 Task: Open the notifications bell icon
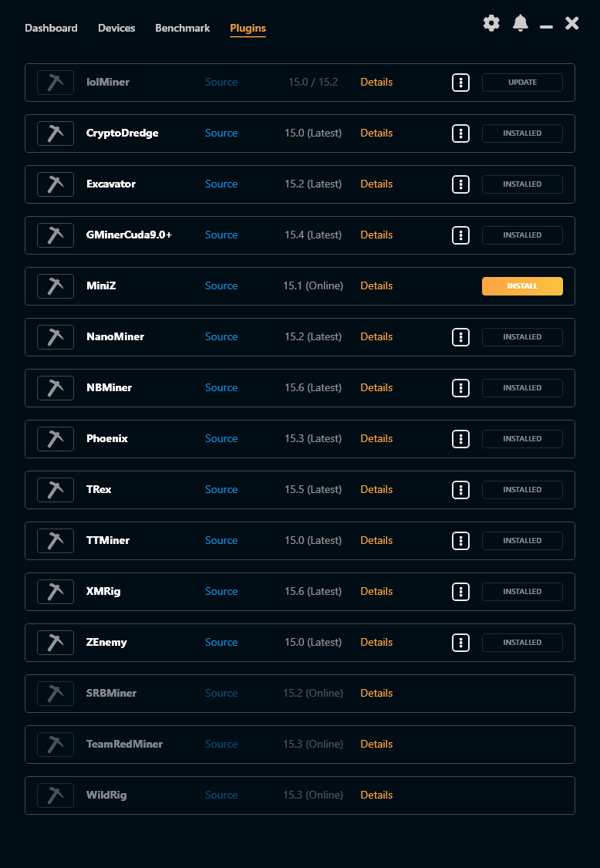click(x=521, y=23)
